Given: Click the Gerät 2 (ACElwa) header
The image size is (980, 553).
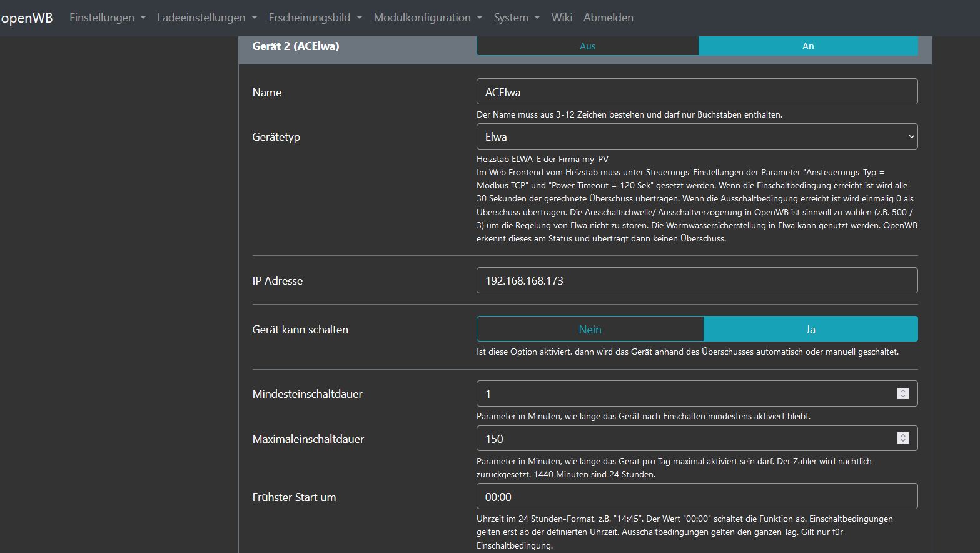Looking at the screenshot, I should click(x=296, y=46).
